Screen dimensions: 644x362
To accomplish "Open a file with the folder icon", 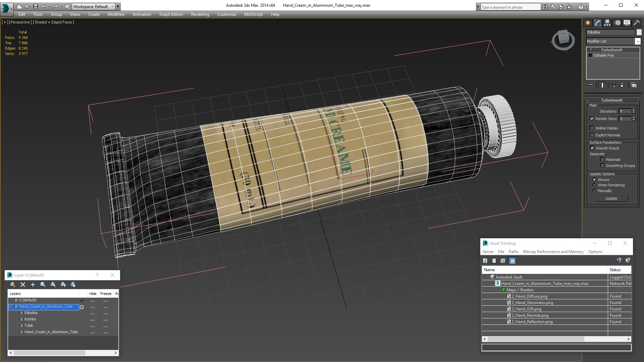I will click(x=27, y=6).
